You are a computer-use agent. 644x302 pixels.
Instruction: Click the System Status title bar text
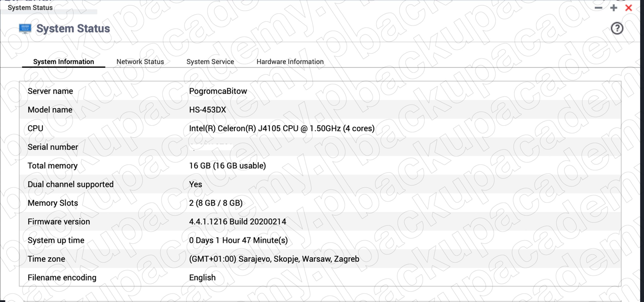30,8
